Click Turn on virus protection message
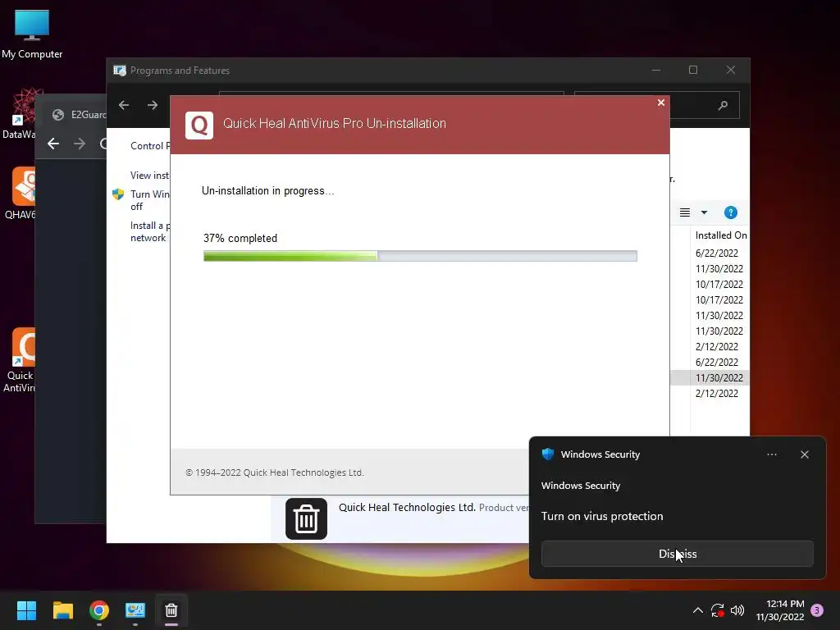Image resolution: width=840 pixels, height=630 pixels. click(x=601, y=516)
